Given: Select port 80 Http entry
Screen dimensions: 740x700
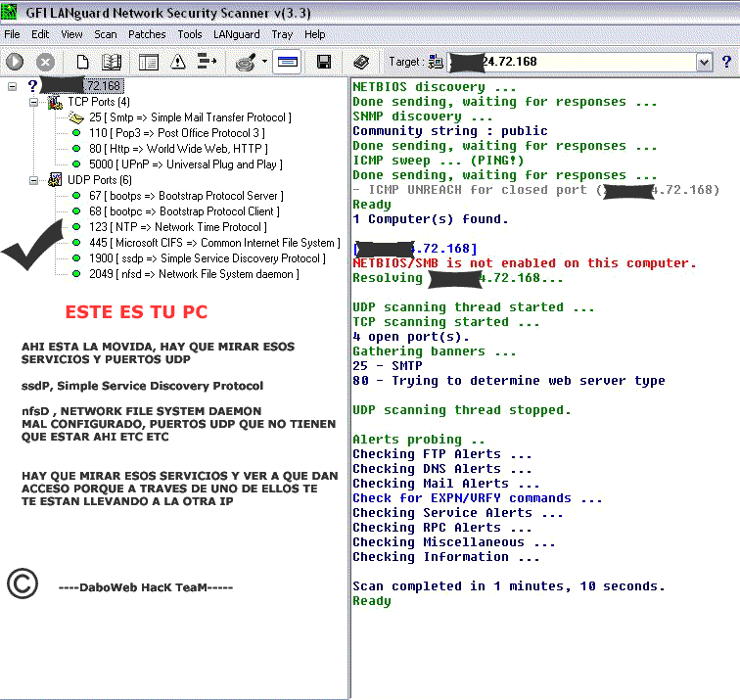Looking at the screenshot, I should click(x=178, y=149).
